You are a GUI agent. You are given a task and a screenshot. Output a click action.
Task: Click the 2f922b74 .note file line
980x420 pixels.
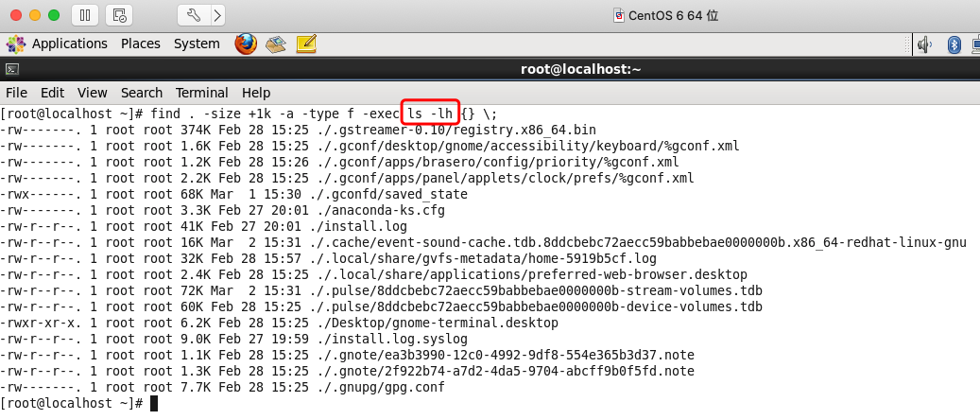pos(347,372)
